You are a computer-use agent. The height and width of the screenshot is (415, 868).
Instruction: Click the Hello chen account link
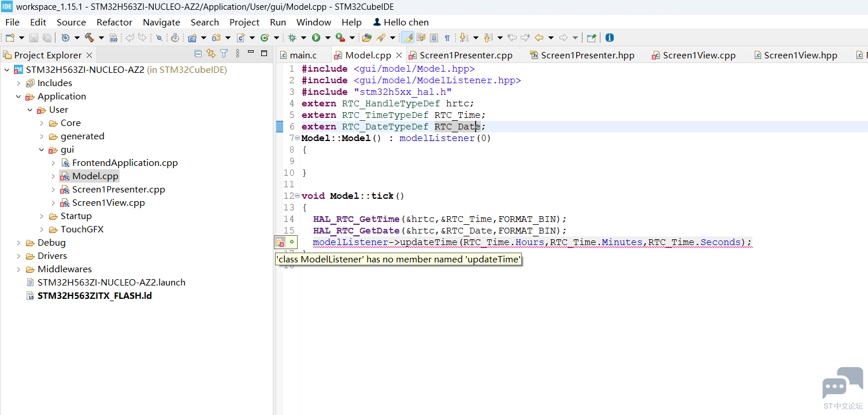coord(401,22)
